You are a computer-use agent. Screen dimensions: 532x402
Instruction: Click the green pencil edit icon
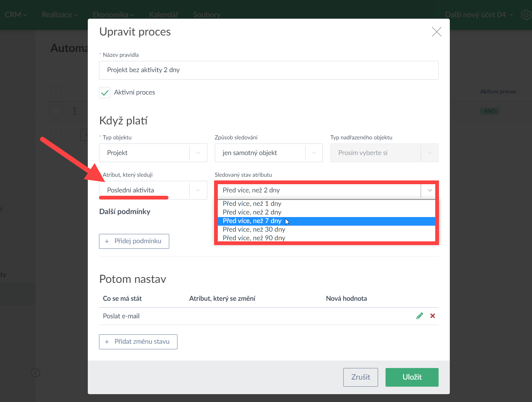pos(420,316)
